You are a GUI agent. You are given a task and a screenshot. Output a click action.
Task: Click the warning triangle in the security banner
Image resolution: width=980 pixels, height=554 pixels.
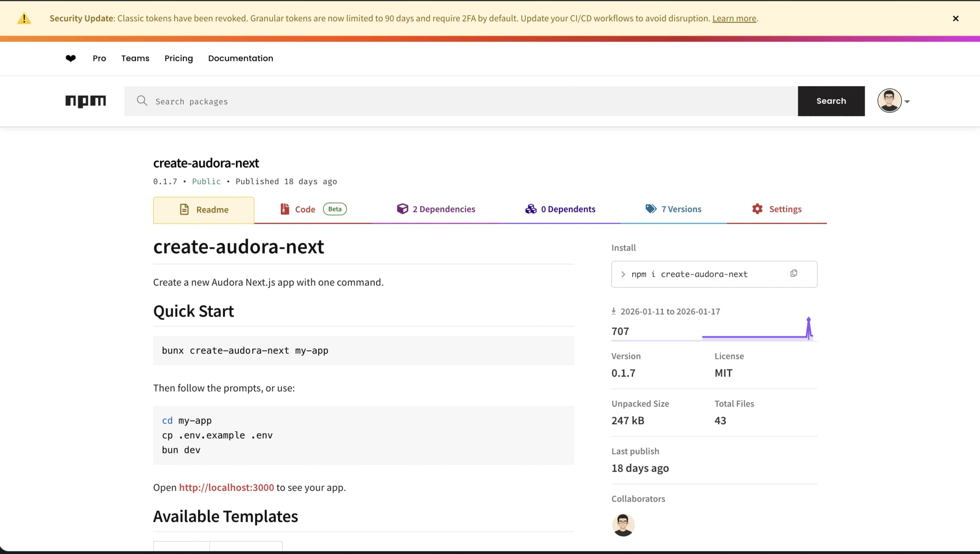click(x=24, y=18)
